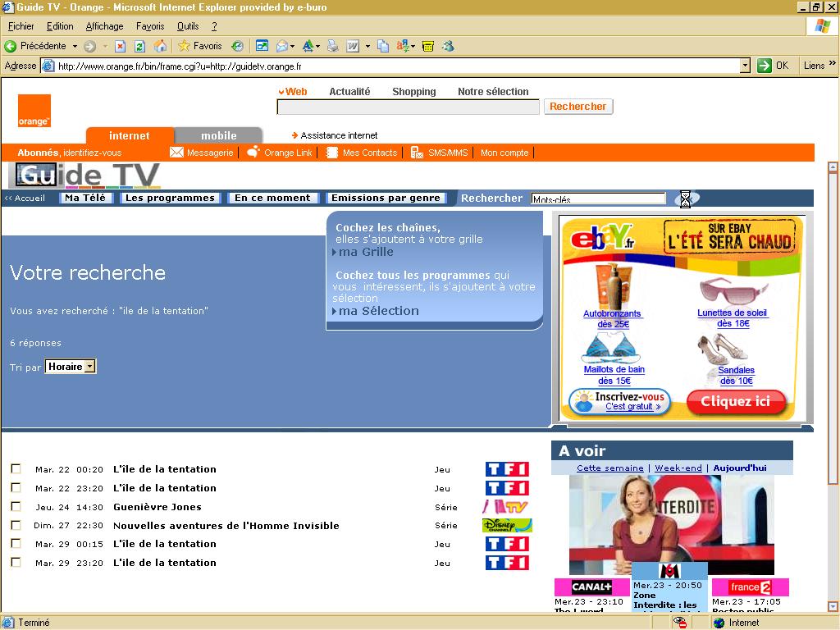Show the Week-end A voir picks
Screen dimensions: 840x630
click(678, 468)
